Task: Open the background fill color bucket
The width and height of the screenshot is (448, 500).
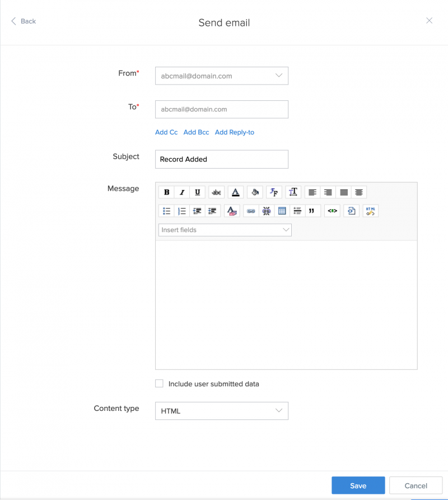Action: pos(255,192)
